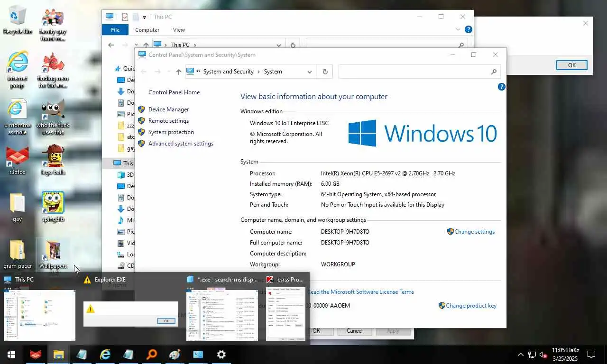The height and width of the screenshot is (364, 607).
Task: Click the File Explorer taskbar icon
Action: point(58,354)
